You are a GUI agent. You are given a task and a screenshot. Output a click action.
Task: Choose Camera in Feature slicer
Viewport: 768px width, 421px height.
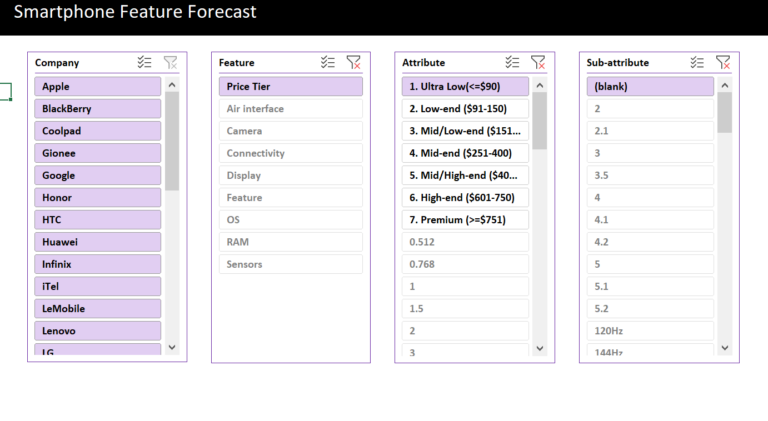(x=290, y=131)
